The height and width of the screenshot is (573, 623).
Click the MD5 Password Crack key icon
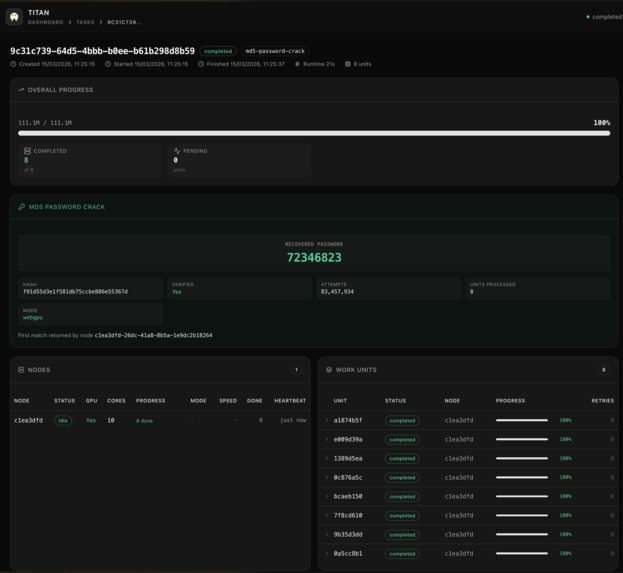click(21, 207)
